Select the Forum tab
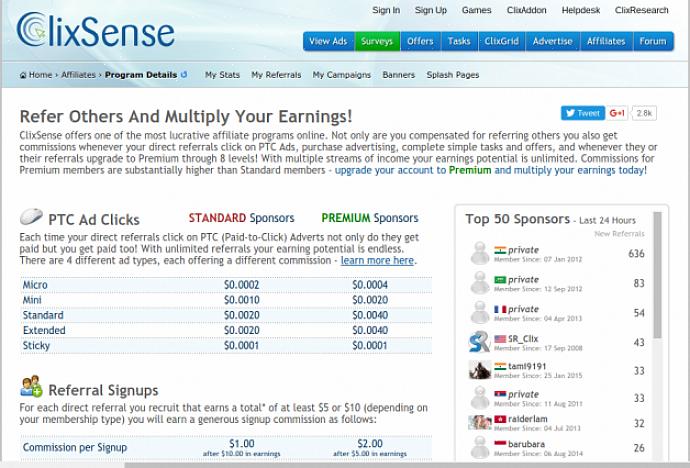This screenshot has width=690, height=468. point(653,41)
